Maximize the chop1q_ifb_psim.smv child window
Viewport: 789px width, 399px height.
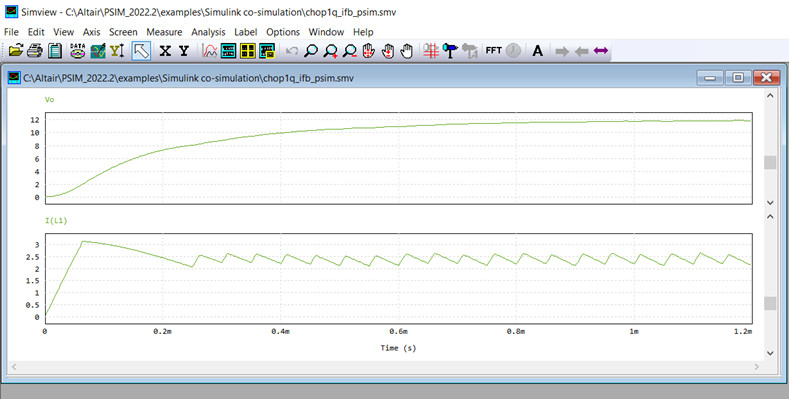[x=738, y=77]
